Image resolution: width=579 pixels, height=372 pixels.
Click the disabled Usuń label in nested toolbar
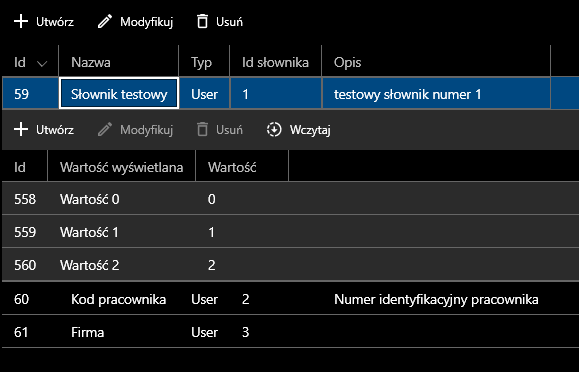[230, 130]
